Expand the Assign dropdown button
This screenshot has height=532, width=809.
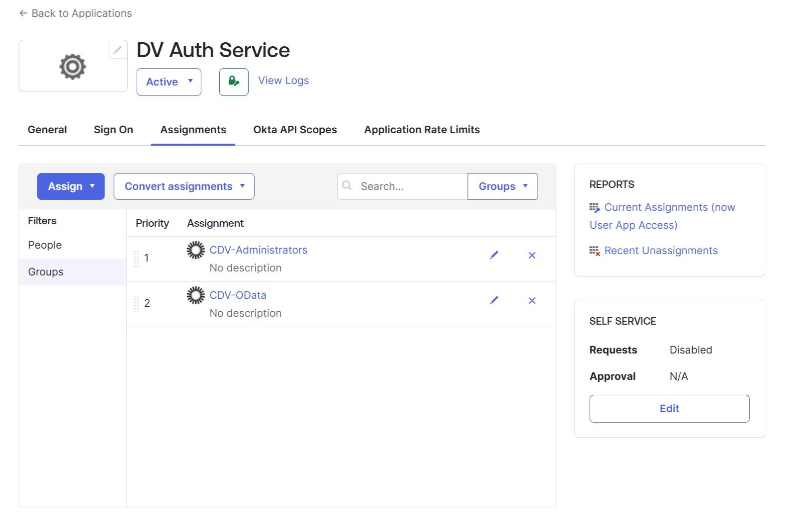point(71,186)
